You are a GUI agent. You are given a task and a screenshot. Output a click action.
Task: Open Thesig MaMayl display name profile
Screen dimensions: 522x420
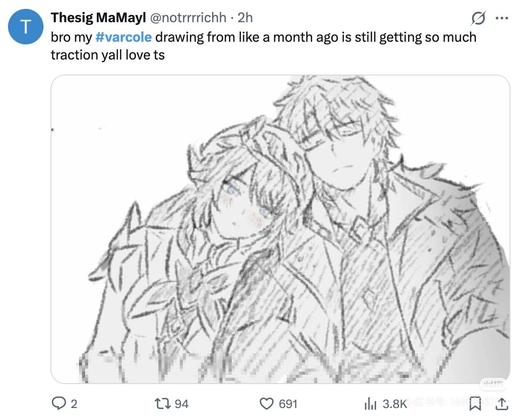click(98, 18)
